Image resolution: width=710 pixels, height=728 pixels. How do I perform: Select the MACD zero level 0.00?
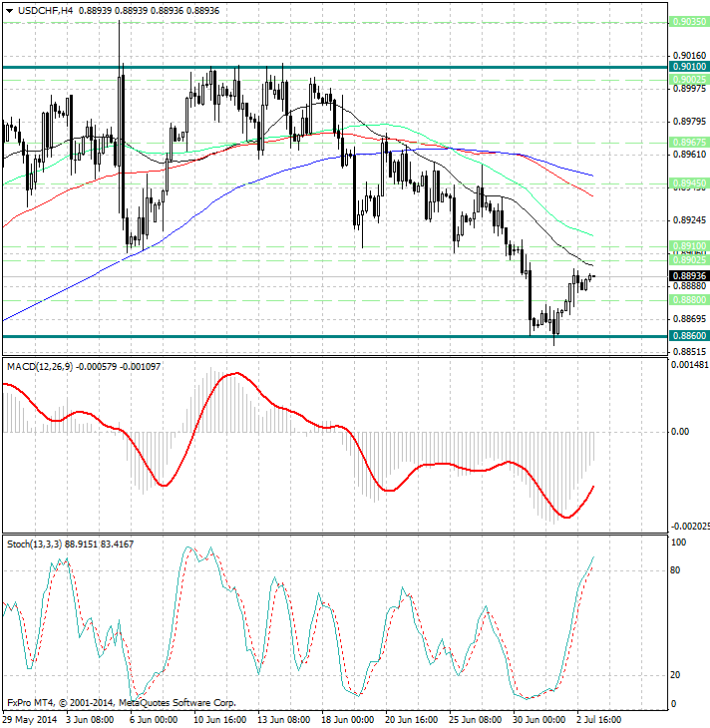[680, 432]
